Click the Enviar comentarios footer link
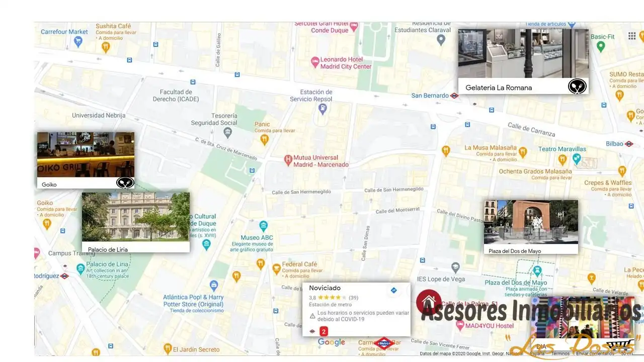Screen dimensions: 644x362 coord(595,354)
